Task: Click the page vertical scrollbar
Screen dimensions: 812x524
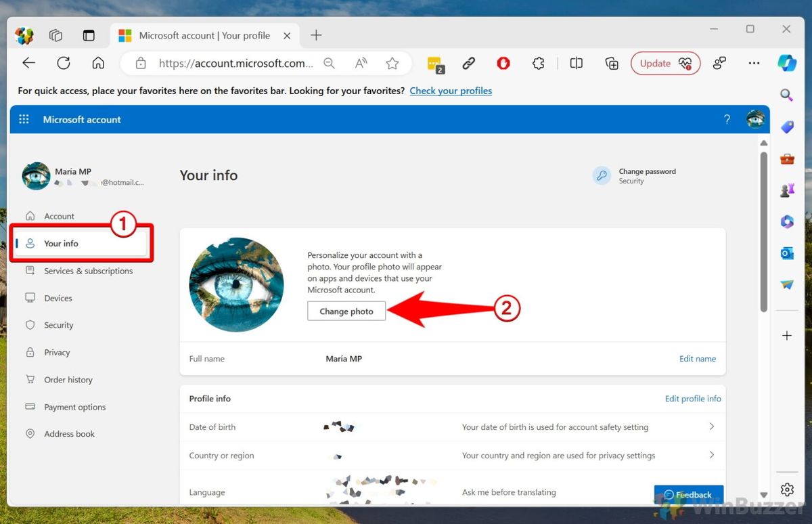Action: tap(764, 232)
